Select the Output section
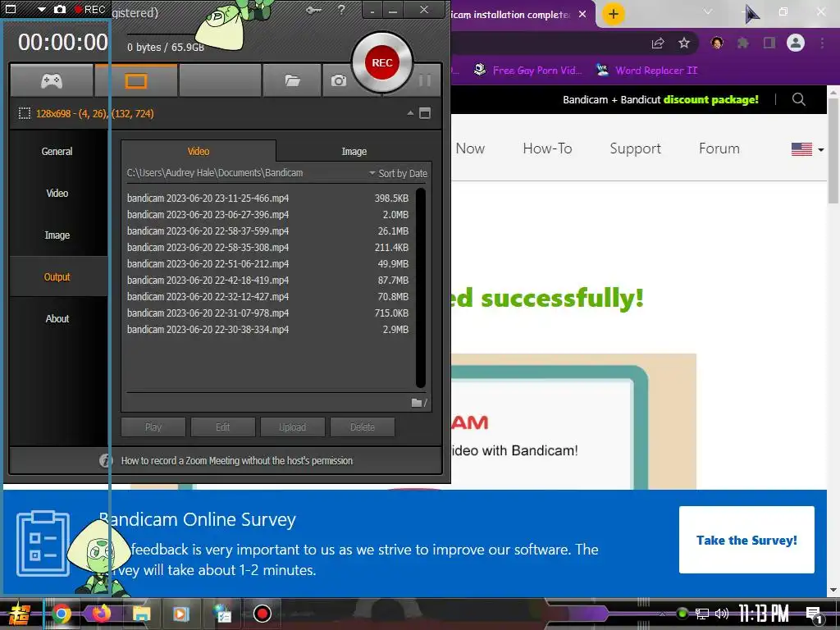 (x=57, y=276)
